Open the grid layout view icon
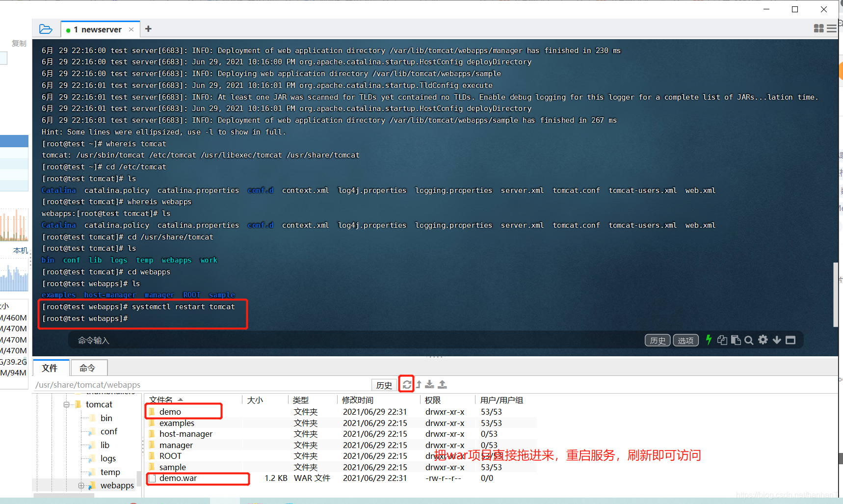 [818, 29]
